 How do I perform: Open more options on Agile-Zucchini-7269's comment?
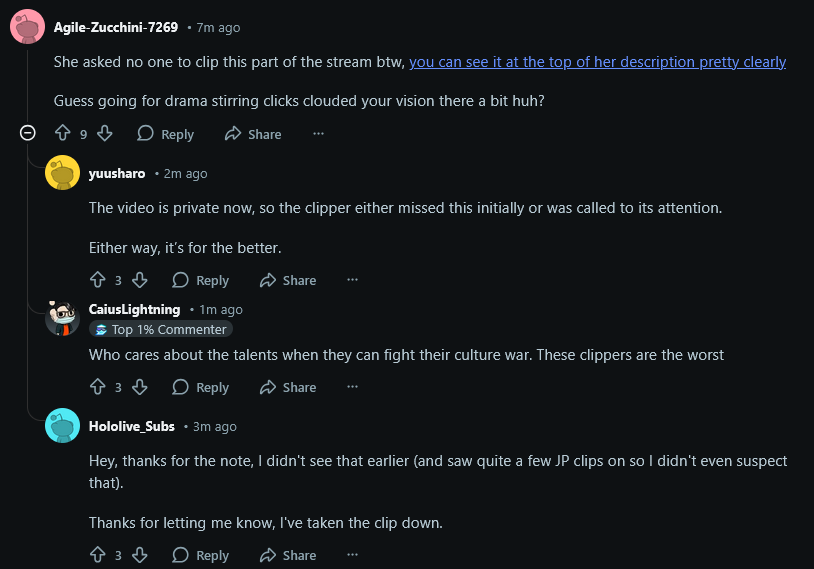tap(318, 133)
